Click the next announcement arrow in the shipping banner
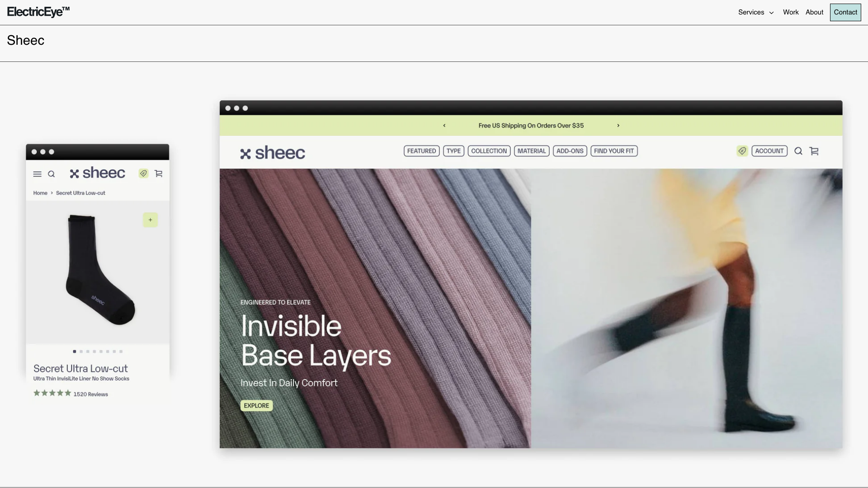This screenshot has width=868, height=488. click(618, 126)
